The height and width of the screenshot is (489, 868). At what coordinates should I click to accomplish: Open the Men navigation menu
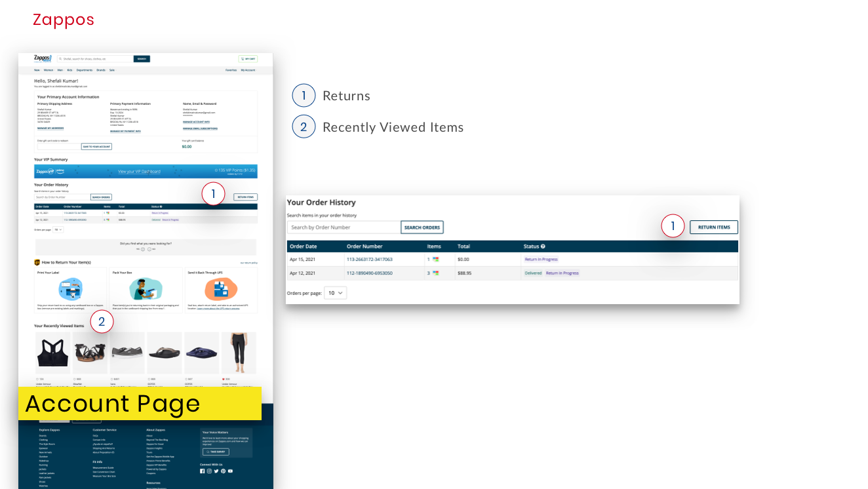60,70
